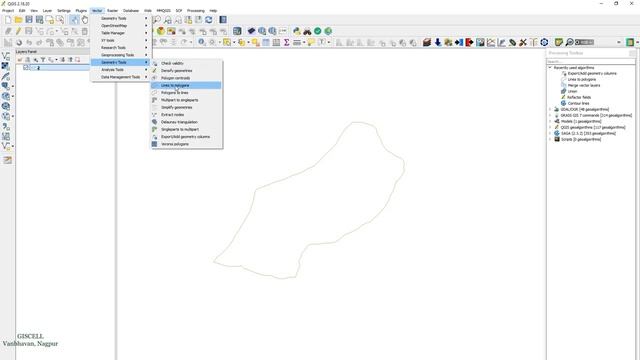The width and height of the screenshot is (640, 360).
Task: Click the Union algorithm icon in toolbox
Action: pyautogui.click(x=563, y=91)
